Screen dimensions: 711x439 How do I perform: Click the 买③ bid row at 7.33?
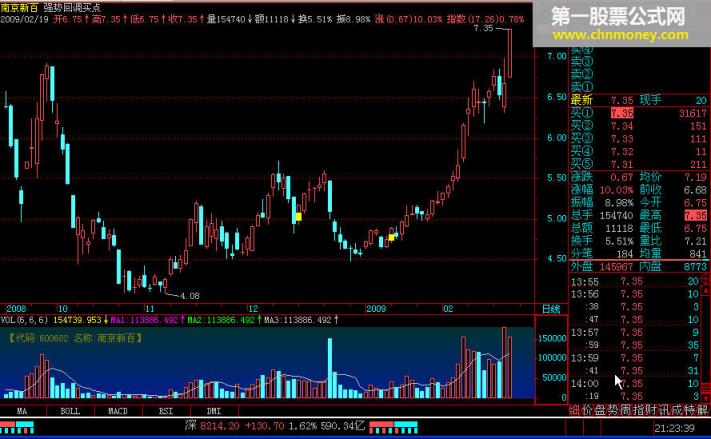click(x=638, y=138)
